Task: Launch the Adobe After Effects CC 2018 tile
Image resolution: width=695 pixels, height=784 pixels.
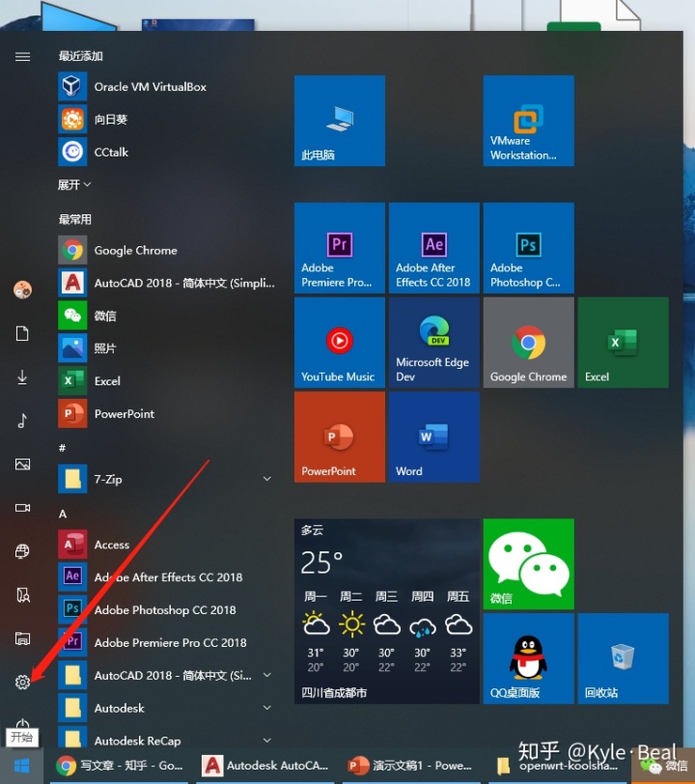Action: tap(434, 247)
